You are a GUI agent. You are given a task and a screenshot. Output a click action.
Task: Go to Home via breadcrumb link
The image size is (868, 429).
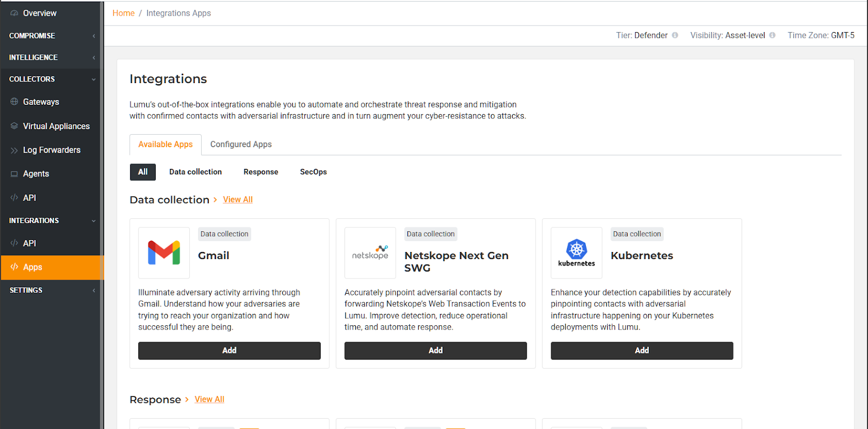tap(123, 13)
